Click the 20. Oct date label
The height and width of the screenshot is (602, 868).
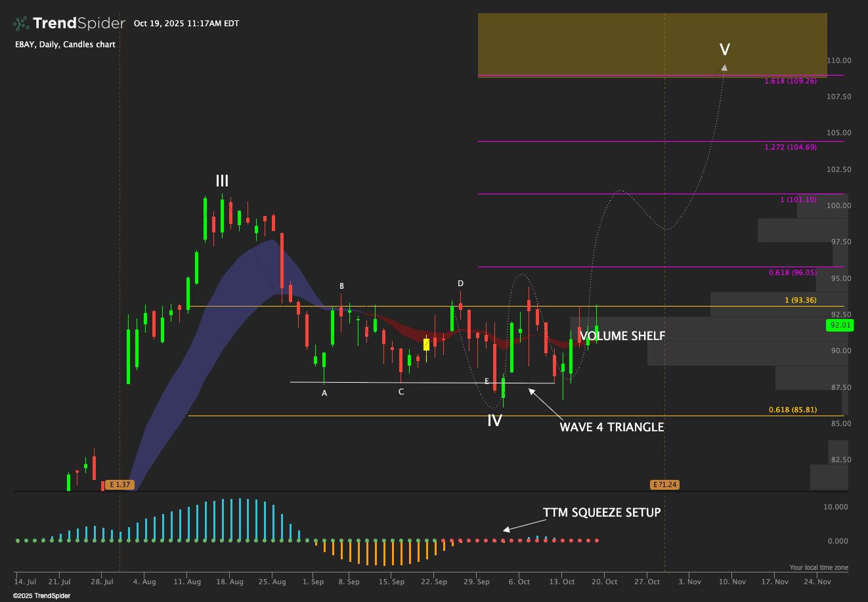click(605, 582)
